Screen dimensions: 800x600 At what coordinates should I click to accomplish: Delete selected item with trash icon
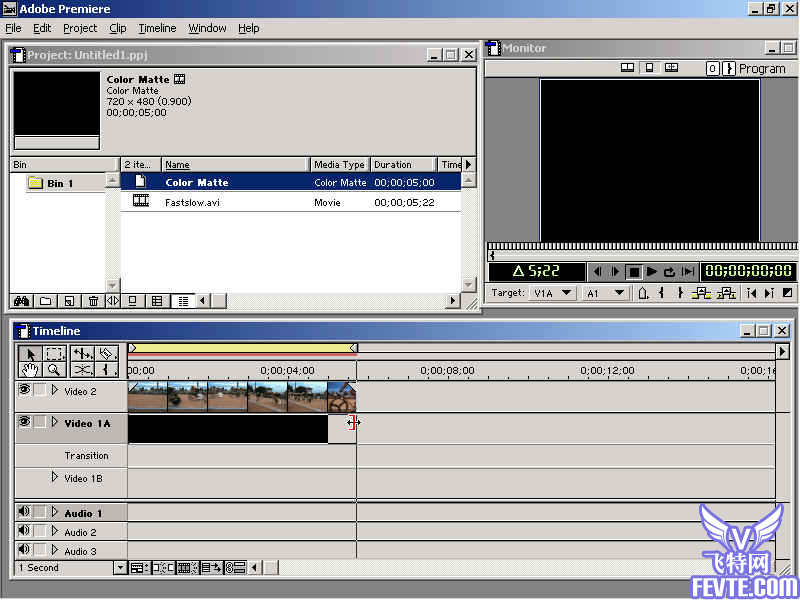pyautogui.click(x=93, y=301)
